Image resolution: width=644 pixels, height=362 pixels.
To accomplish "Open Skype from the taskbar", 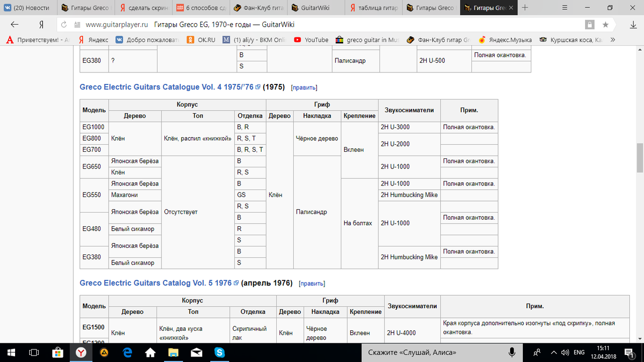I will pos(219,352).
